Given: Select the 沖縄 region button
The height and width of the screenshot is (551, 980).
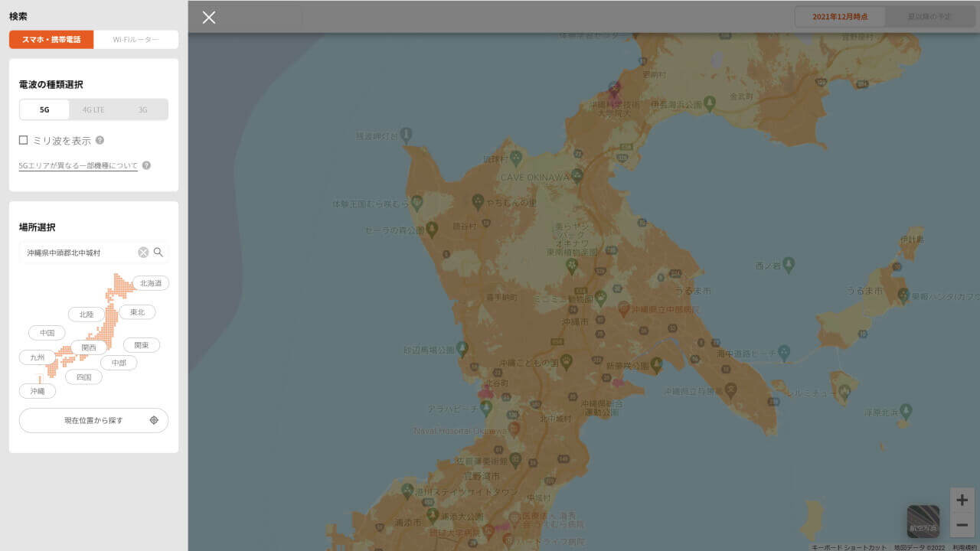Looking at the screenshot, I should coord(37,390).
